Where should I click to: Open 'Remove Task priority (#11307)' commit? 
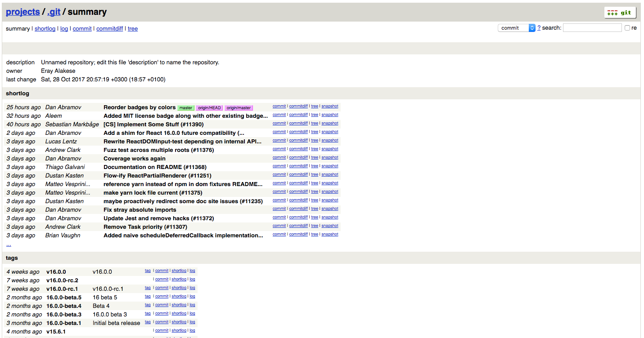coord(145,227)
